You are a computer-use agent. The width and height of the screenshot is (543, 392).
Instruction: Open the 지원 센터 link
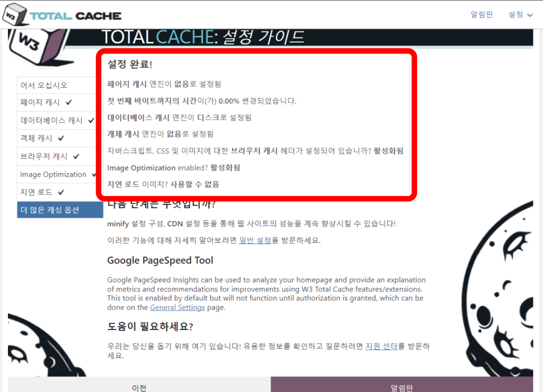point(382,346)
